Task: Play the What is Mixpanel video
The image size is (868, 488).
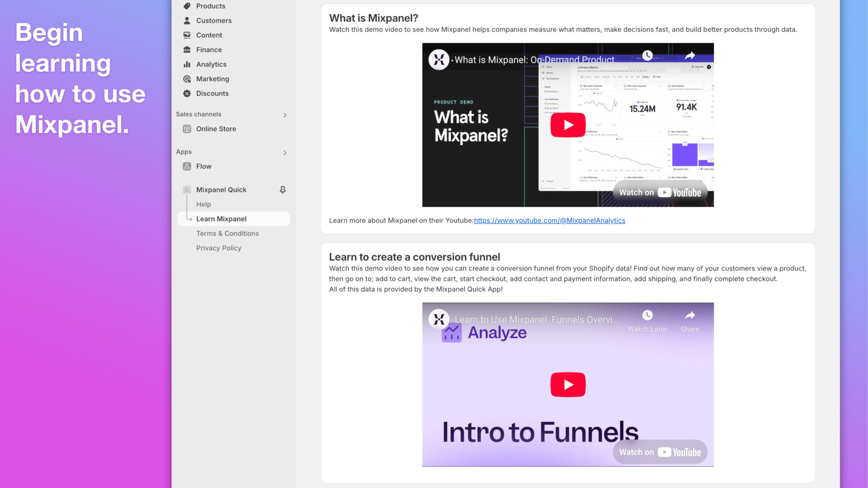Action: click(x=567, y=124)
